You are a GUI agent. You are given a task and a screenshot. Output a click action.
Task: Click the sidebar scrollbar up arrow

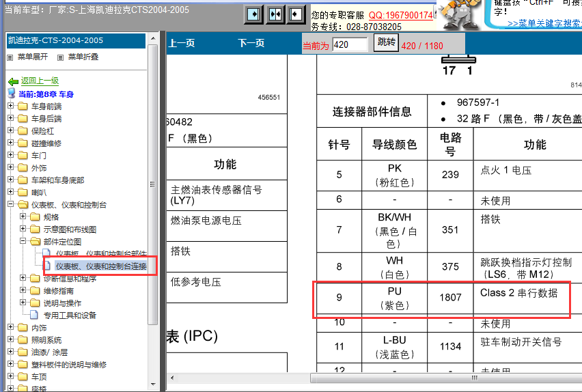153,38
